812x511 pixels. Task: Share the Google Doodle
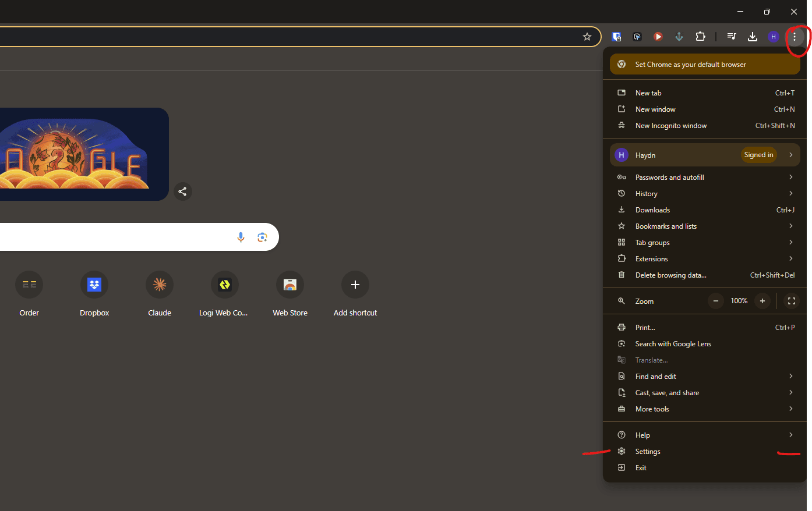coord(182,191)
